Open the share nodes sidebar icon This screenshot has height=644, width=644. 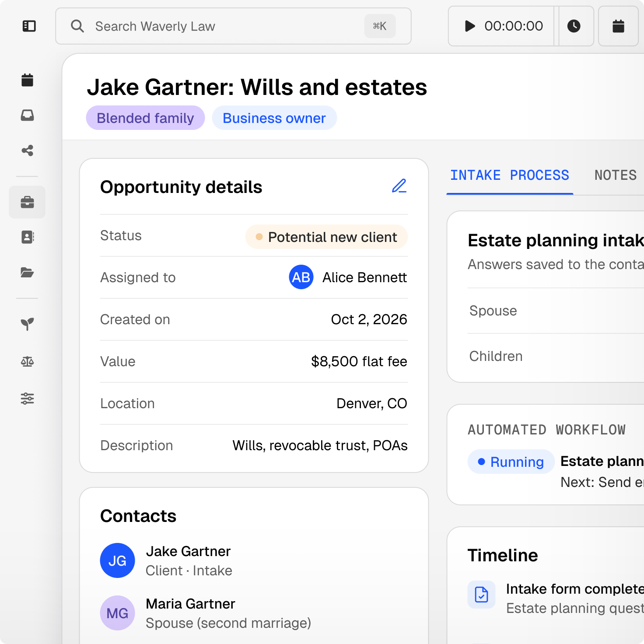(28, 150)
